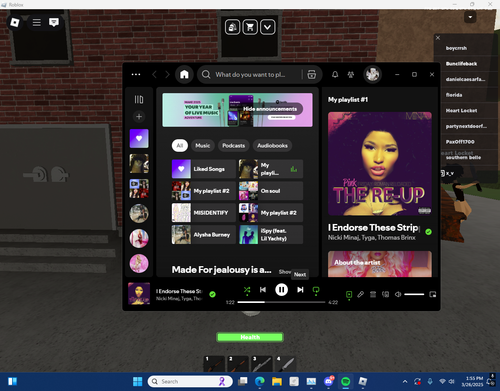500x391 pixels.
Task: Collapse Your Library icon
Action: coord(139,99)
